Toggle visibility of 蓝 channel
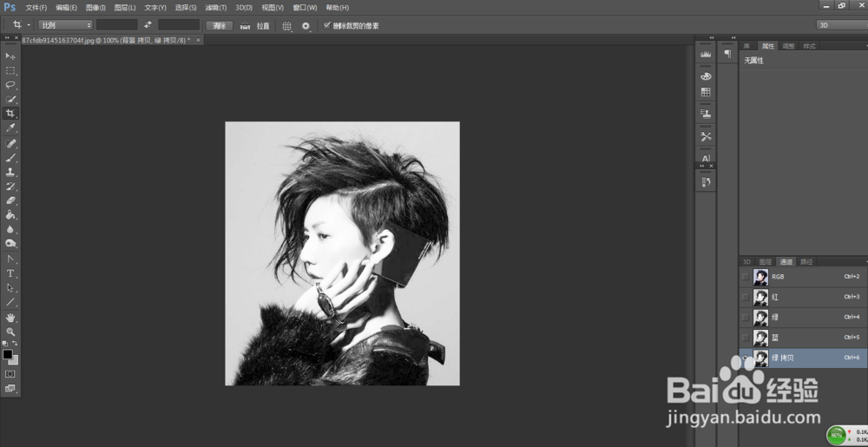This screenshot has height=447, width=868. click(x=745, y=338)
